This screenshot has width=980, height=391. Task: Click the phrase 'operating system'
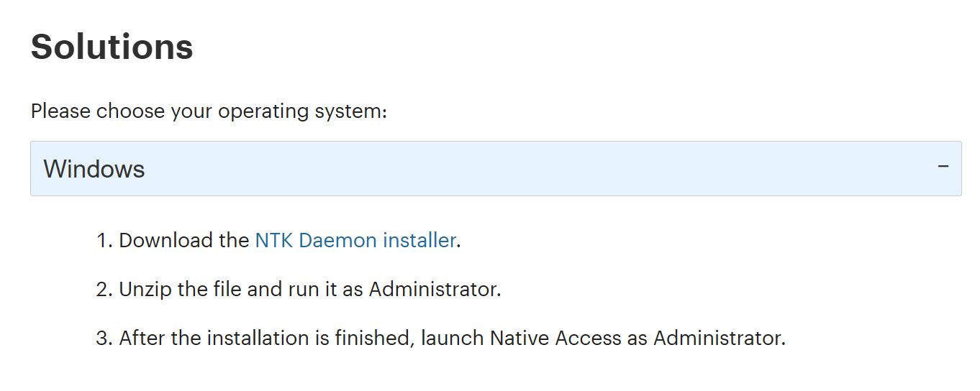(x=302, y=112)
